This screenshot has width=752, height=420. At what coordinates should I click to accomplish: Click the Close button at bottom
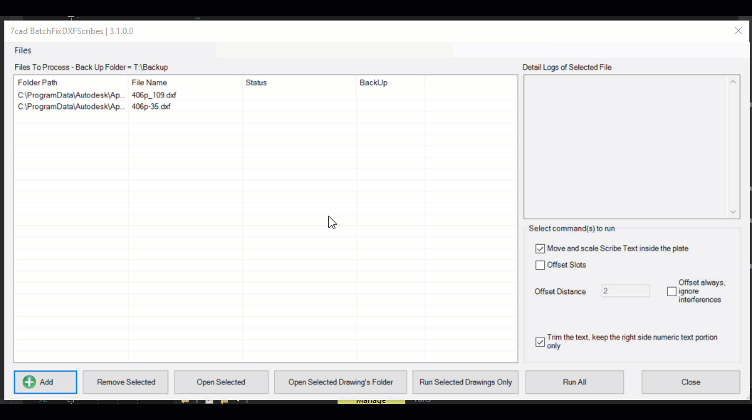pos(690,382)
